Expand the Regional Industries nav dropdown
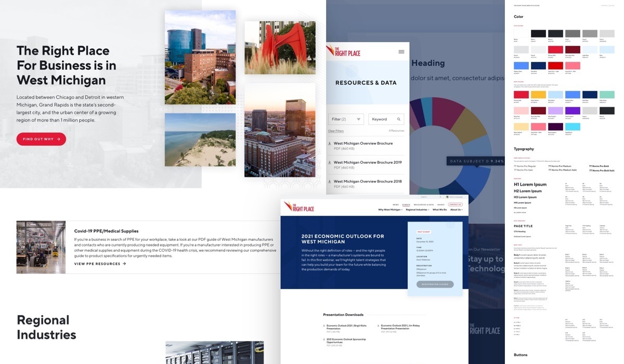 (419, 210)
